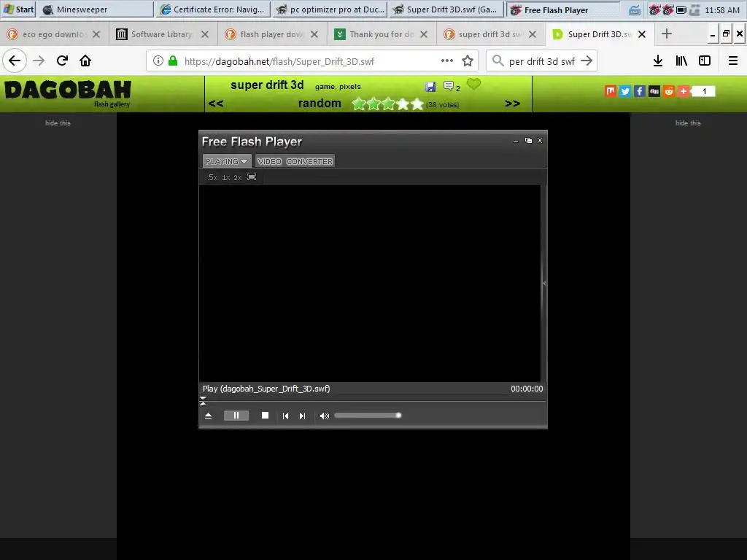Switch to VIDEO CONVERTER tab
The width and height of the screenshot is (747, 560).
[295, 161]
